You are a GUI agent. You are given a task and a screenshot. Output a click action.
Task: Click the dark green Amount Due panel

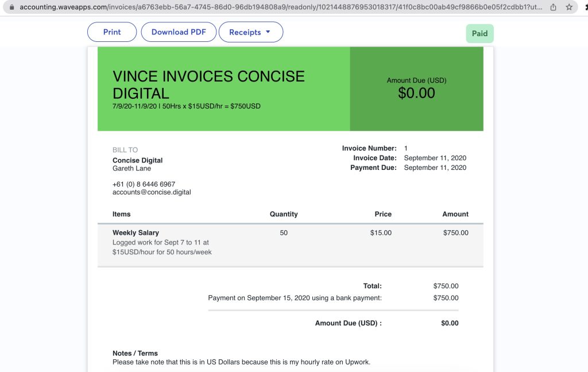(416, 89)
